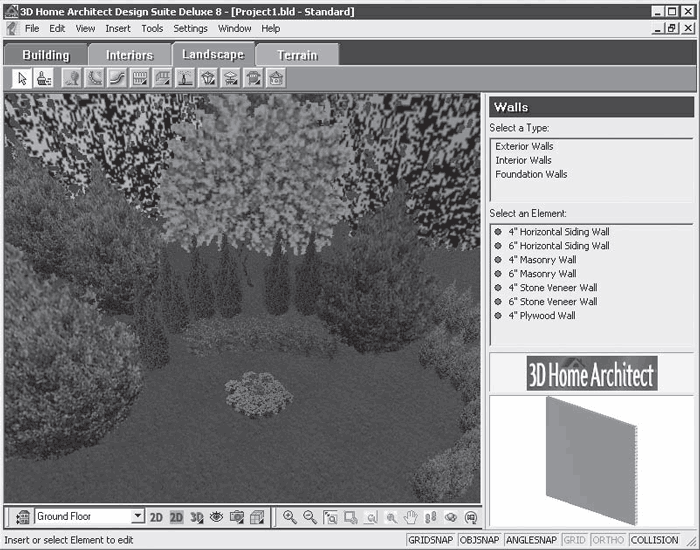700x550 pixels.
Task: Switch to the Landscape tab
Action: [213, 54]
